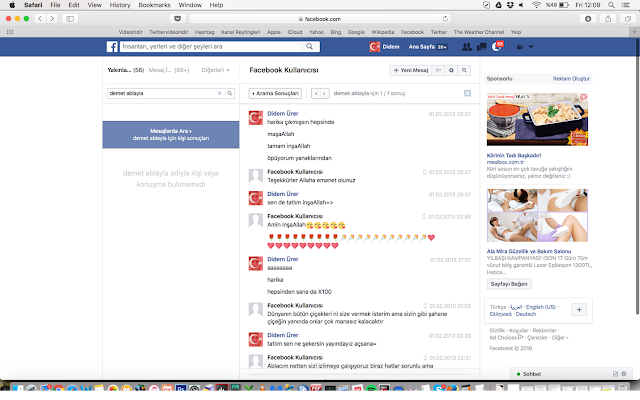
Task: Click the chat settings gear icon
Action: pos(624,374)
